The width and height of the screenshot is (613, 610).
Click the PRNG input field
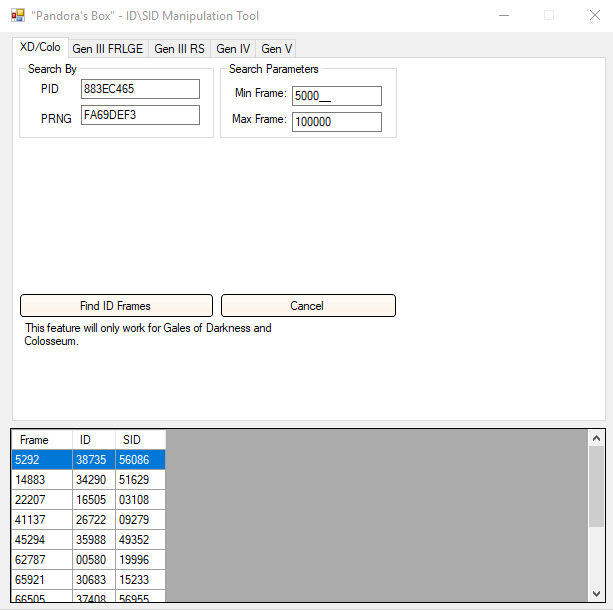coord(140,115)
